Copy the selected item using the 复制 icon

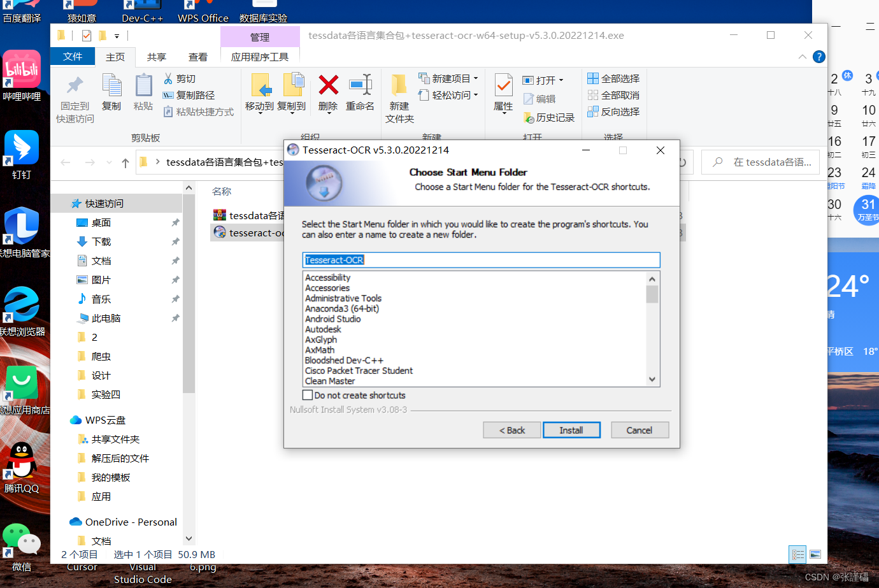111,94
